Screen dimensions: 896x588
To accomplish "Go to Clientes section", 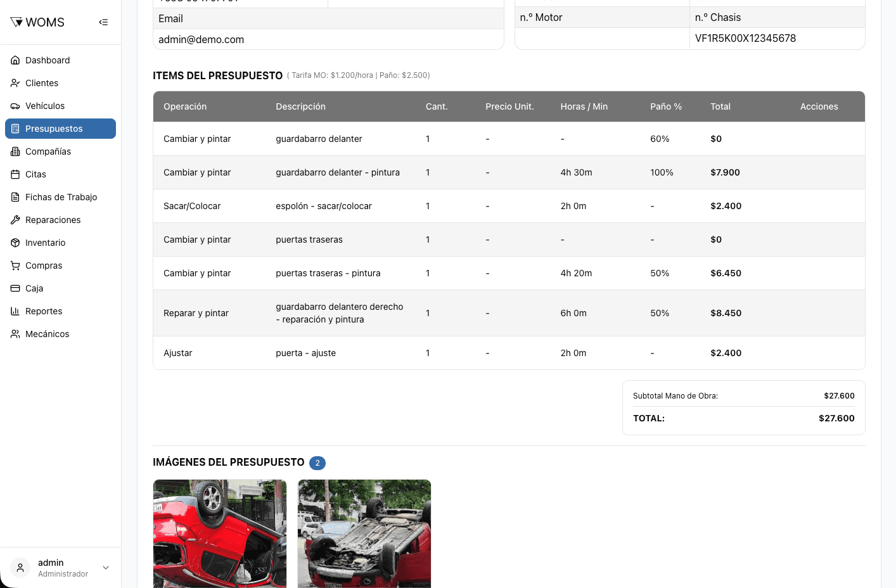I will [60, 83].
